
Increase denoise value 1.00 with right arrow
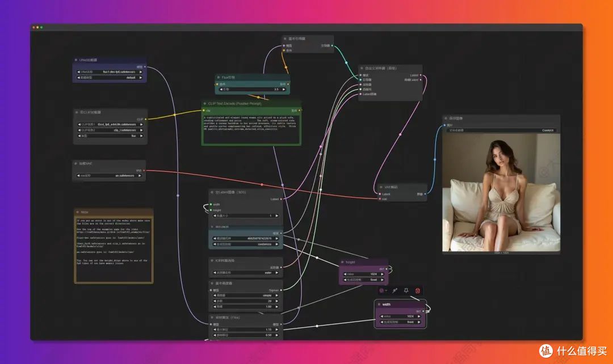click(x=277, y=307)
